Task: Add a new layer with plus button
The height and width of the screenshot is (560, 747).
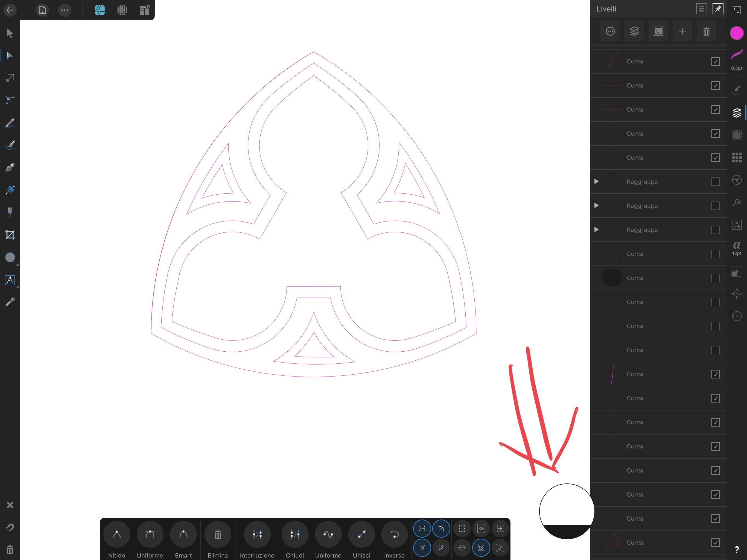Action: (682, 31)
